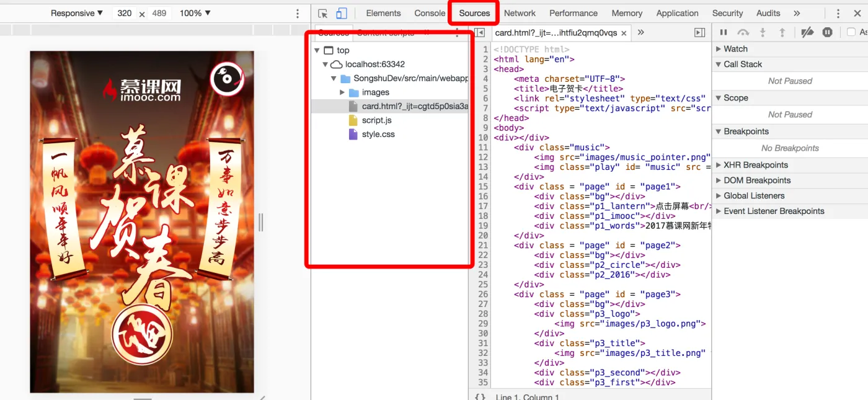Open the Console tab
Viewport: 868px width, 400px height.
coord(430,13)
